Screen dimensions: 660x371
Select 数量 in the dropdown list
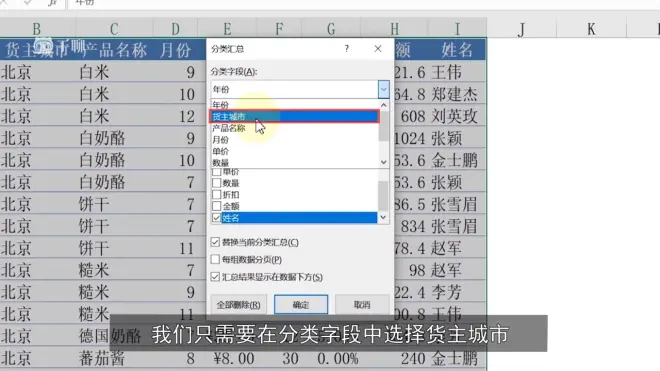click(x=294, y=163)
